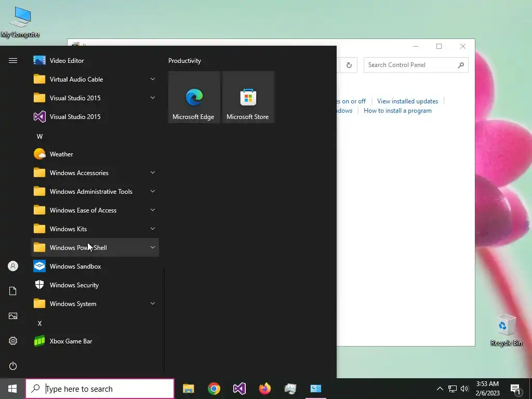532x399 pixels.
Task: Open File Explorer from the taskbar
Action: click(188, 389)
